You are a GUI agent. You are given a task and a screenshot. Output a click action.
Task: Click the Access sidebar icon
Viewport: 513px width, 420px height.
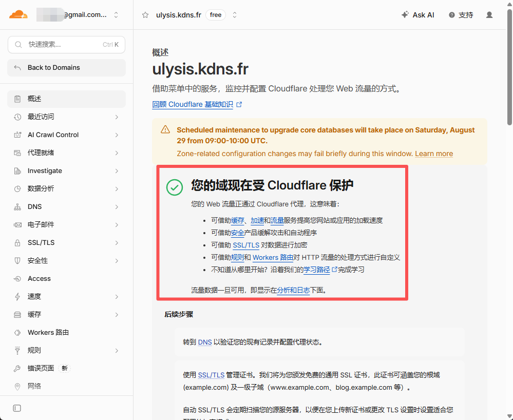pos(17,279)
